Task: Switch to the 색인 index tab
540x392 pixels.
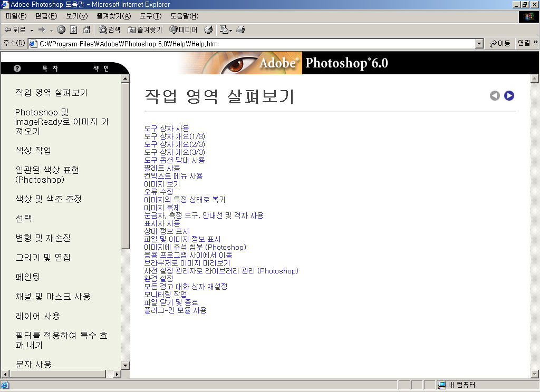Action: click(101, 68)
